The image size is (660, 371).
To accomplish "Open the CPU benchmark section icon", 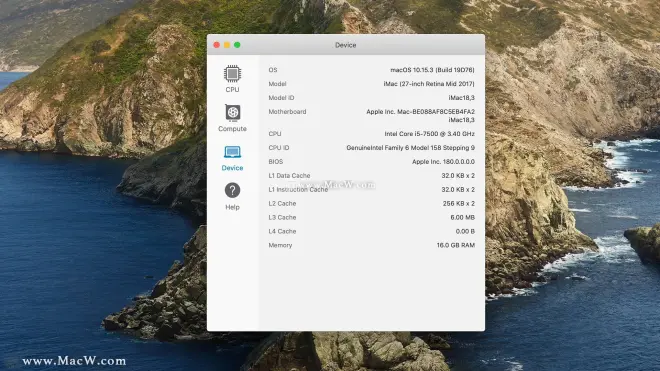I will (x=232, y=74).
